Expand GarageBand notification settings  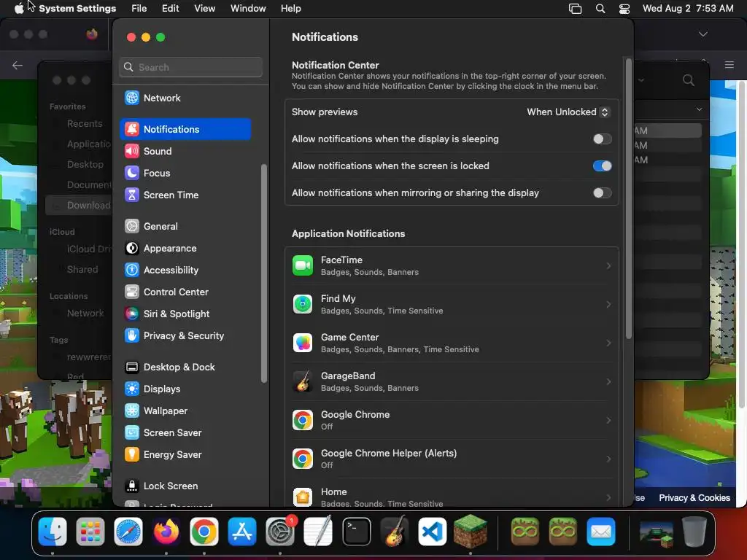click(452, 381)
